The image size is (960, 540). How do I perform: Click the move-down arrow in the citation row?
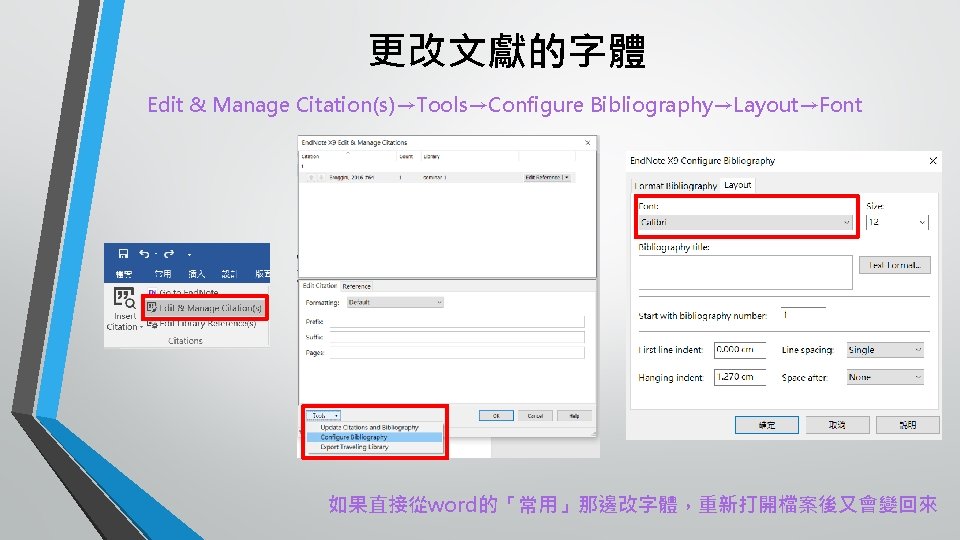click(321, 178)
